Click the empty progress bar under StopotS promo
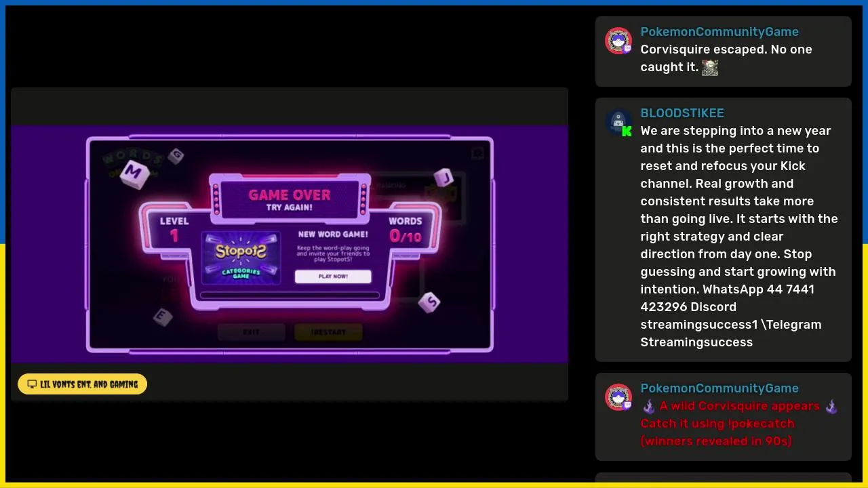868x488 pixels. click(290, 296)
